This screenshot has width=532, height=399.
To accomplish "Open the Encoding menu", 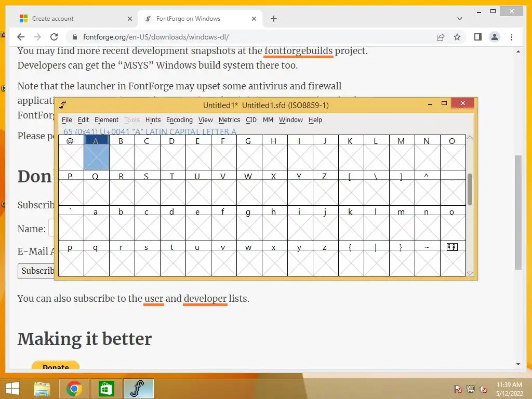I will pyautogui.click(x=179, y=120).
